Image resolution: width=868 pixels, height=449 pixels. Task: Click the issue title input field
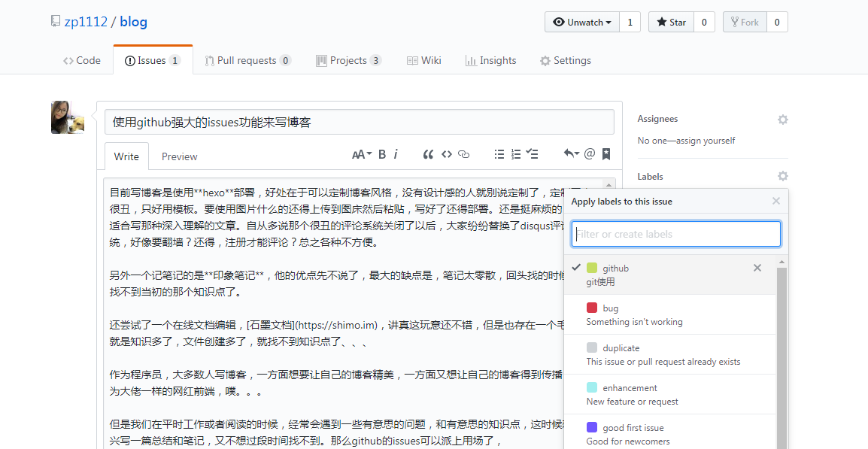coord(360,122)
